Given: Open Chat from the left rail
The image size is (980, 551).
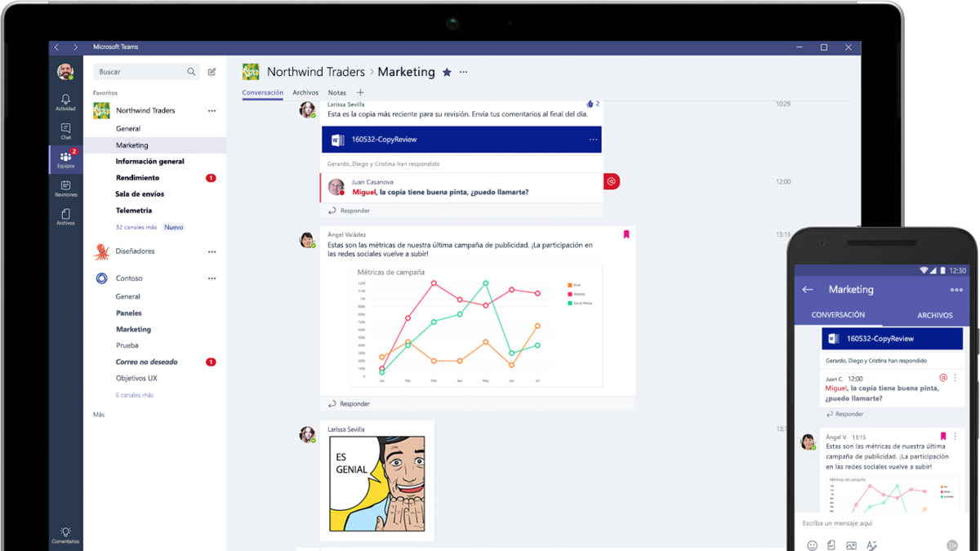Looking at the screenshot, I should (65, 131).
